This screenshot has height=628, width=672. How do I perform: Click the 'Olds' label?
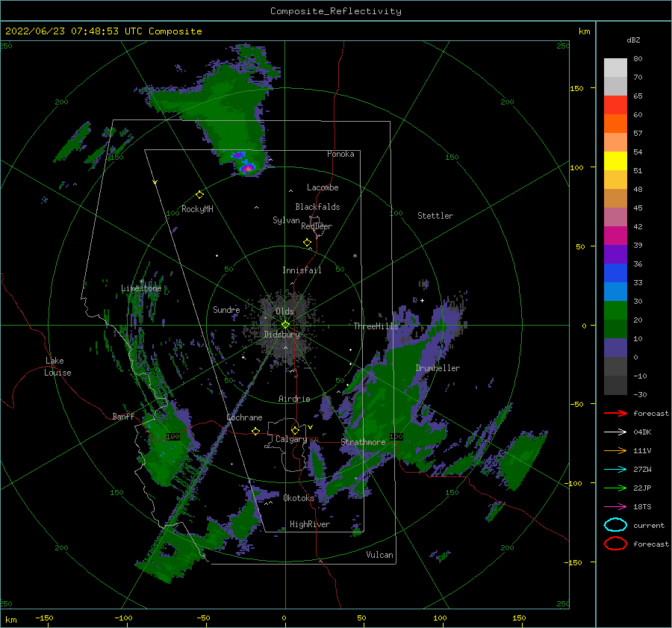click(284, 311)
